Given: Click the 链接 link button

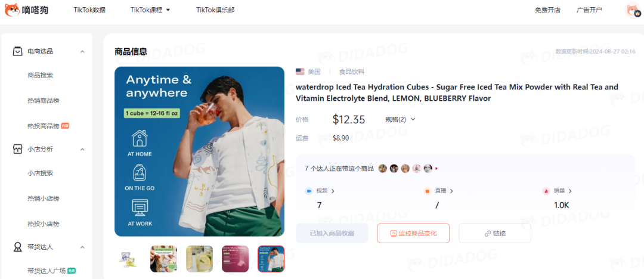Looking at the screenshot, I should 495,233.
